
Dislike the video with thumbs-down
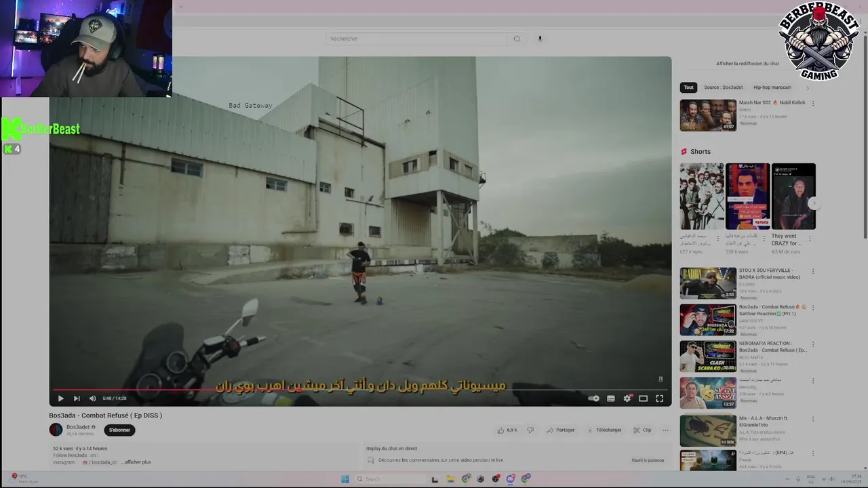[530, 430]
